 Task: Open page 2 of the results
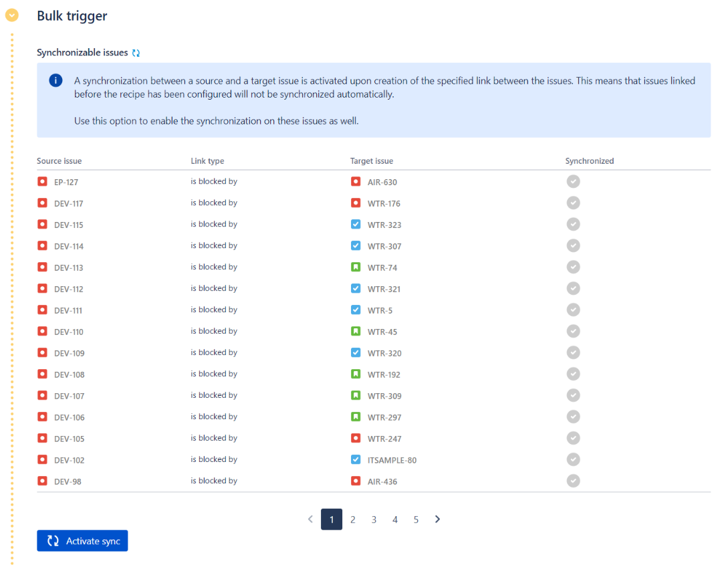353,520
